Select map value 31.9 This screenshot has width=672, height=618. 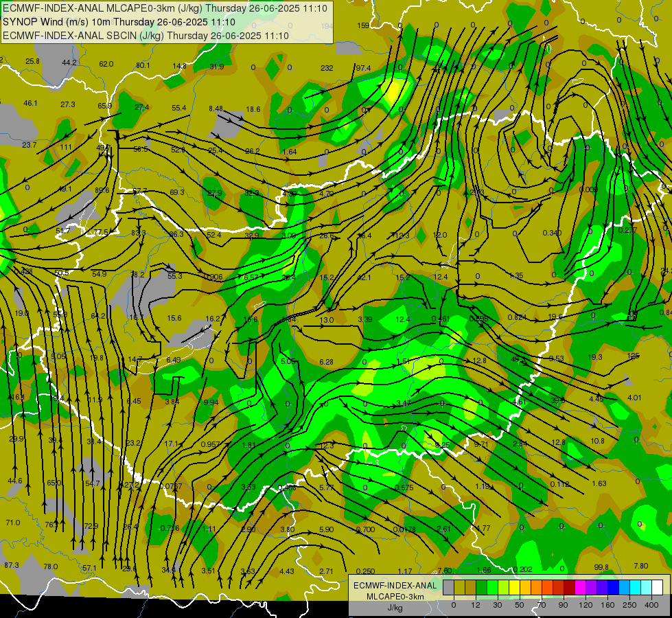tap(216, 67)
